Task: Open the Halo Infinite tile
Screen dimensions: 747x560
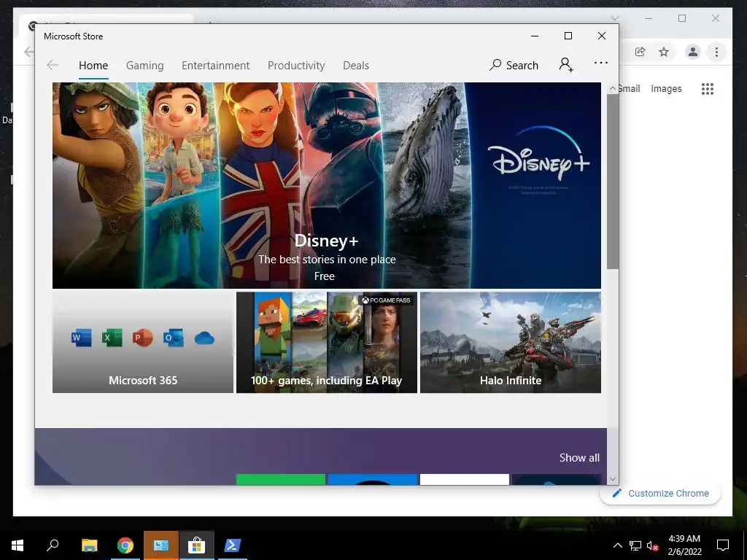Action: point(510,343)
